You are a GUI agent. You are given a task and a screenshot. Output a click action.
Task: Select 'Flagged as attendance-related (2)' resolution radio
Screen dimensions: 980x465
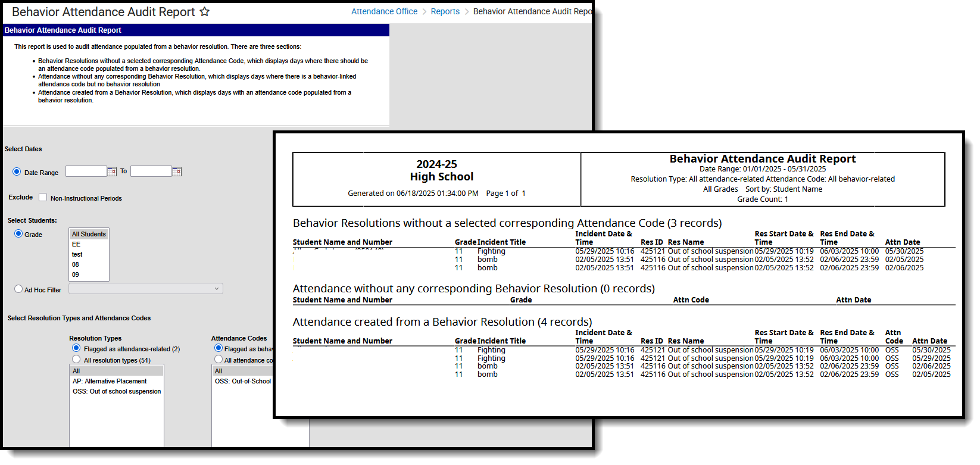[76, 348]
